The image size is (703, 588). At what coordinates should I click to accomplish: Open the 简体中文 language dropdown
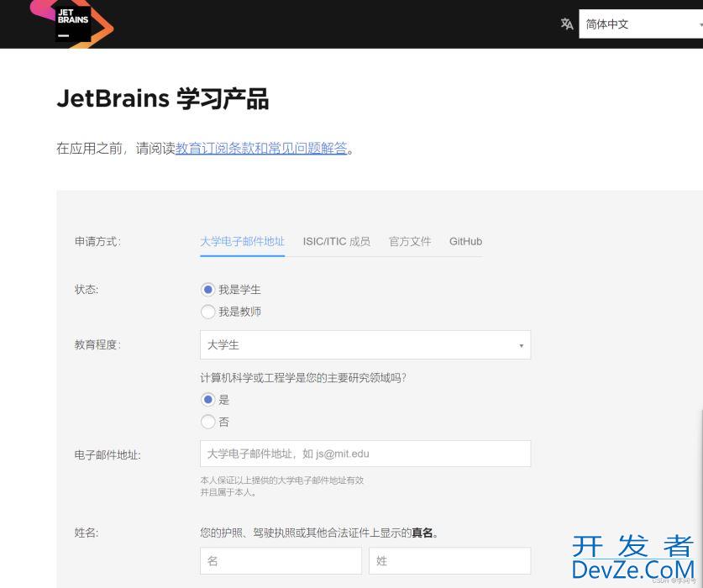pos(641,24)
